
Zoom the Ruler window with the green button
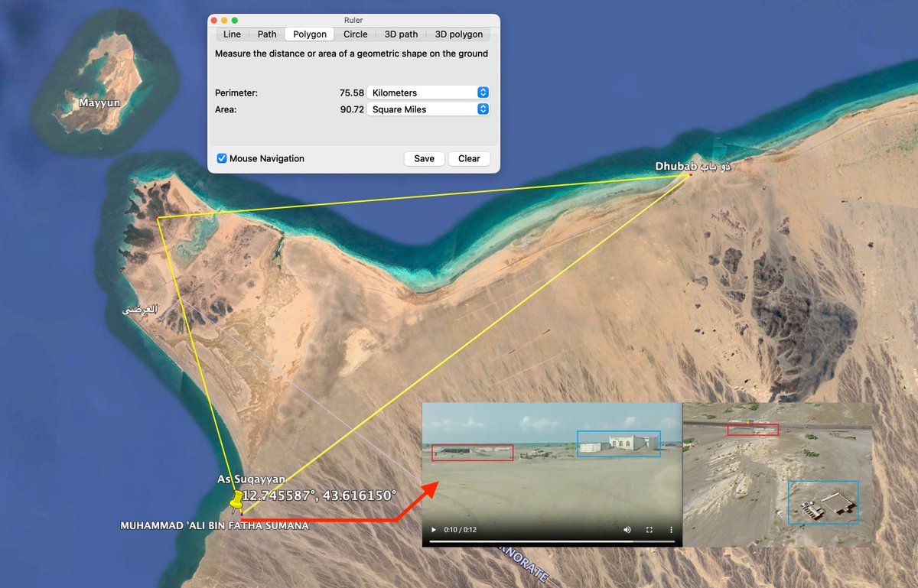(x=235, y=20)
